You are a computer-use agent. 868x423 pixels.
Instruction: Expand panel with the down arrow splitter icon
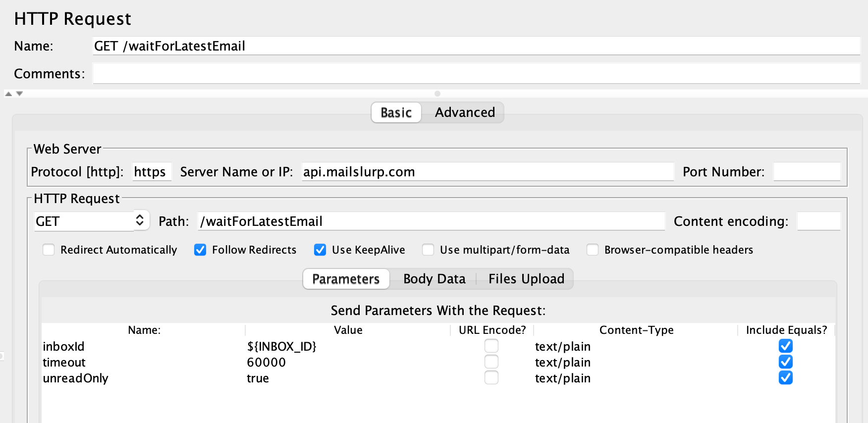[19, 94]
